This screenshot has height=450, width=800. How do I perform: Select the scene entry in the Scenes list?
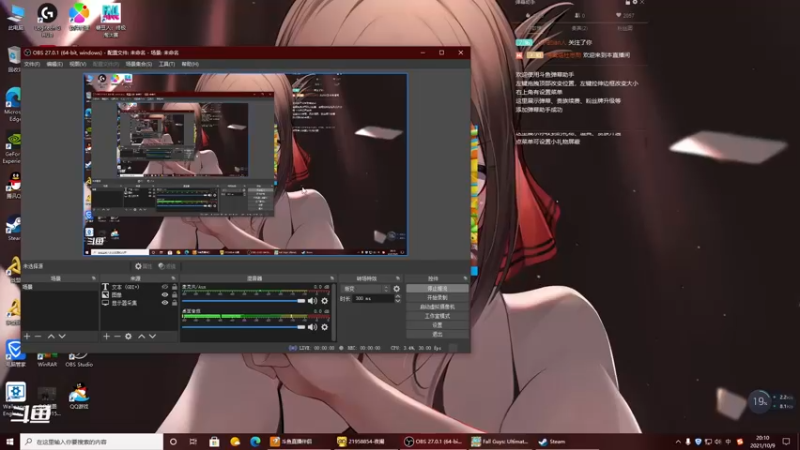click(x=59, y=287)
